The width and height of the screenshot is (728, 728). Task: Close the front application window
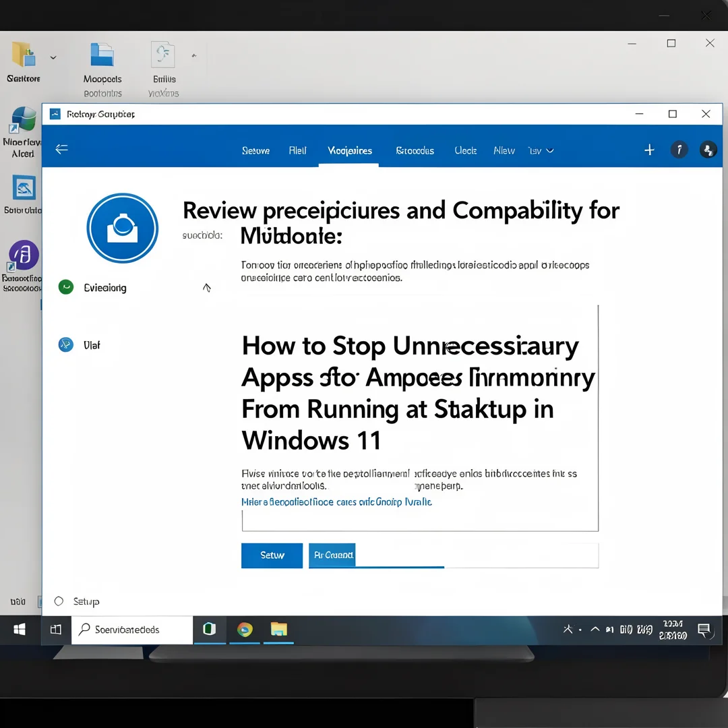click(x=706, y=114)
